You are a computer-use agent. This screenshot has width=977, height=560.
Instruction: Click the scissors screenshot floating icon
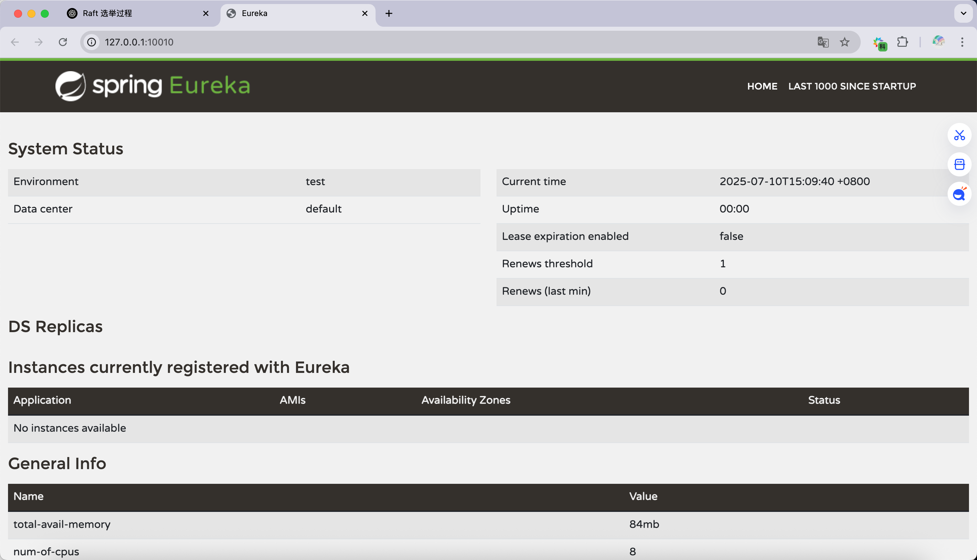[x=959, y=135]
